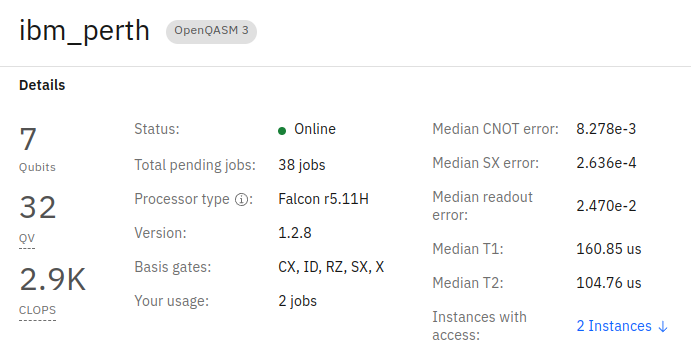Click the Falcon r5.11H processor value

[323, 199]
